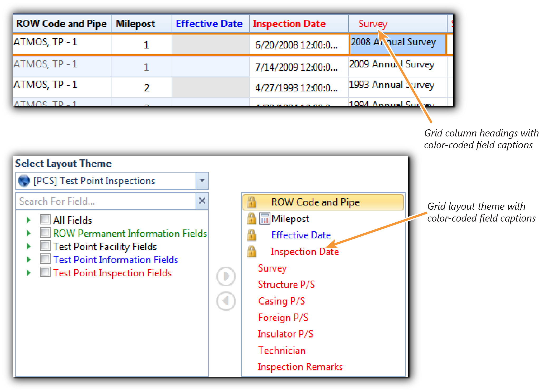
Task: Clear the Search For Field box
Action: (x=202, y=201)
